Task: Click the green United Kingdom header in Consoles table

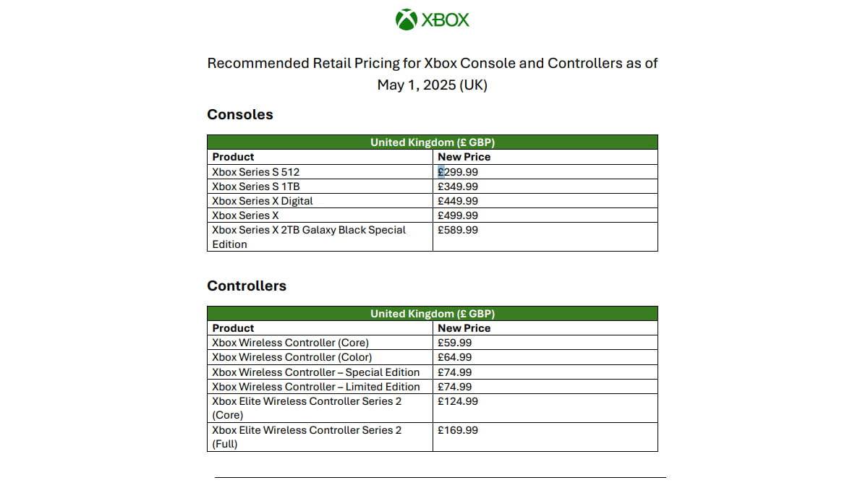Action: tap(433, 142)
